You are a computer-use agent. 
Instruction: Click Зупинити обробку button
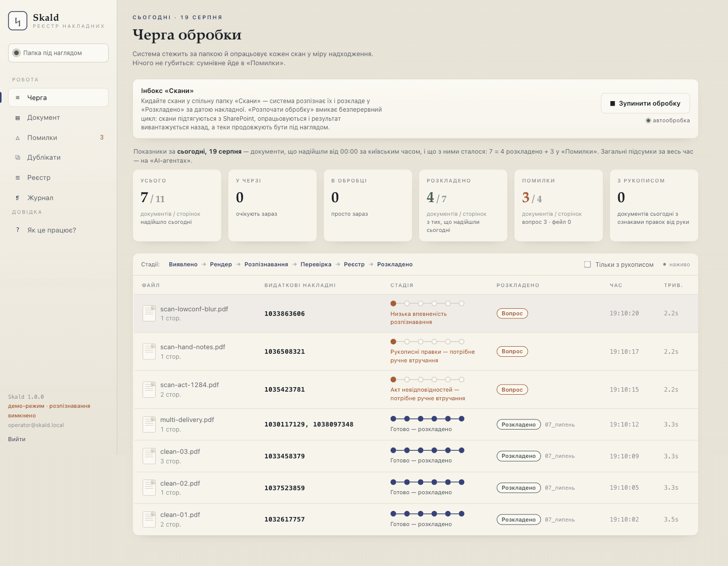point(645,103)
